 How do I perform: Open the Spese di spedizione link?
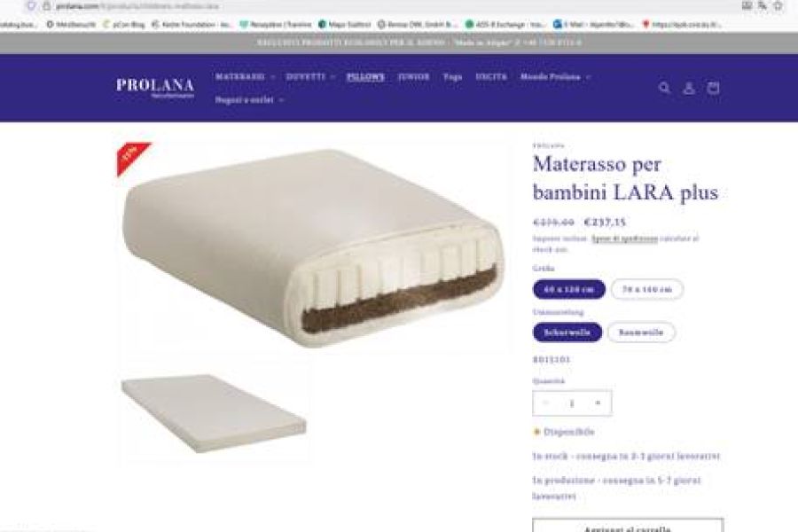[x=624, y=239]
